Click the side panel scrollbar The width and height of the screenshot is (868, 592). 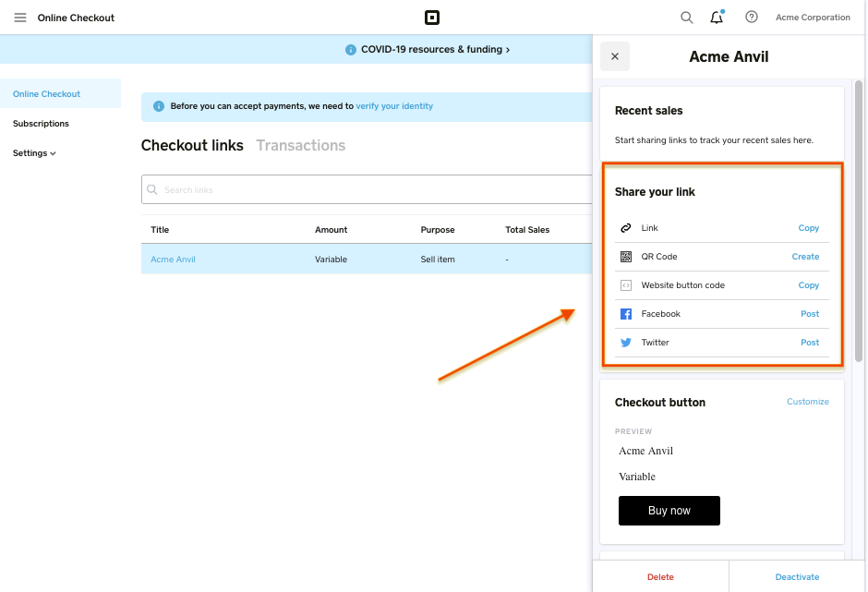click(859, 222)
